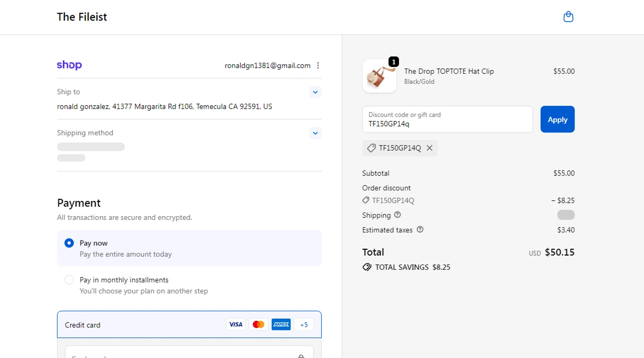The height and width of the screenshot is (358, 644).
Task: Click the tag icon in the TF150GP14Q chip
Action: [x=371, y=148]
